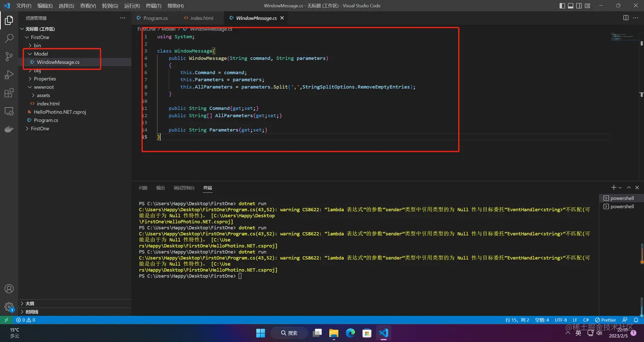Open the 终端(T) menu

pos(153,6)
